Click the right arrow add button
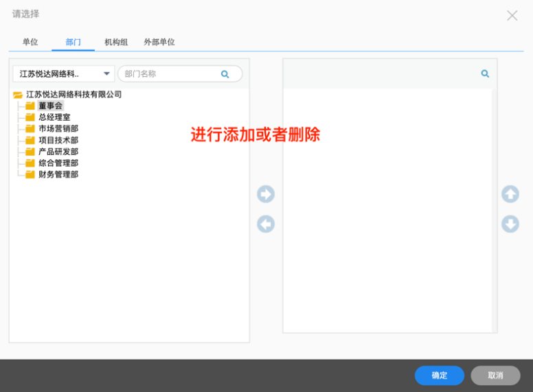This screenshot has height=392, width=533. pos(266,194)
